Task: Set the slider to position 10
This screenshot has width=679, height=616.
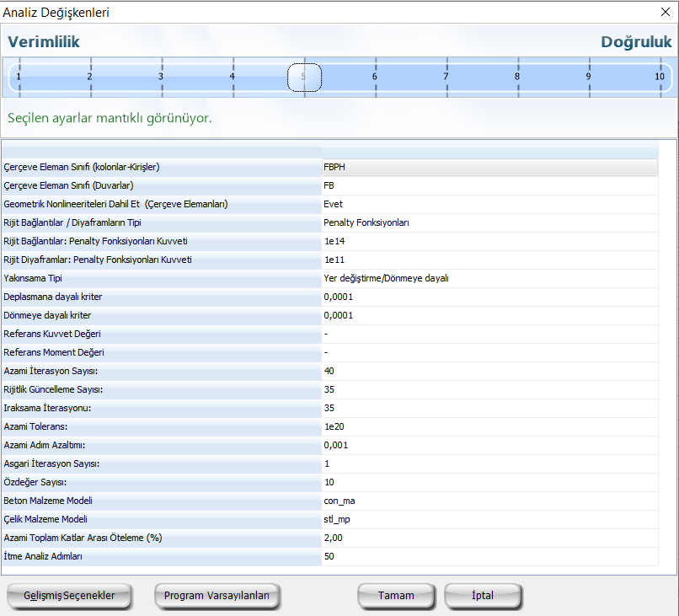Action: (x=660, y=77)
